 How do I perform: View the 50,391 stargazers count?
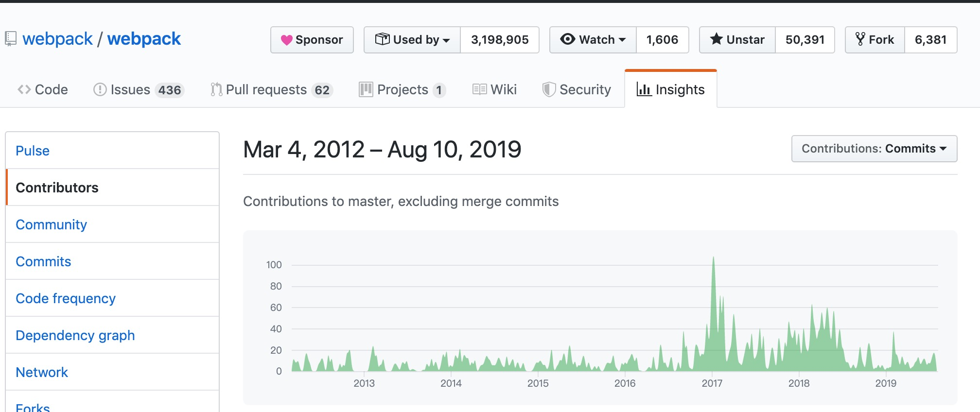[x=805, y=40]
